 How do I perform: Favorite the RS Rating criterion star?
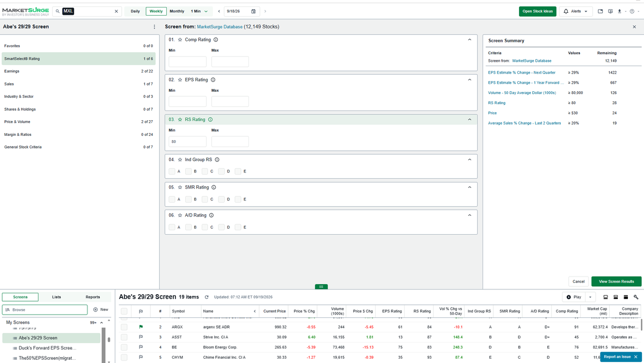(x=180, y=120)
